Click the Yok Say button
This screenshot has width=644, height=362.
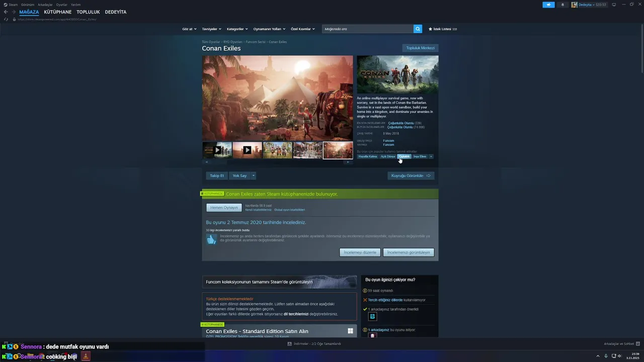(239, 175)
